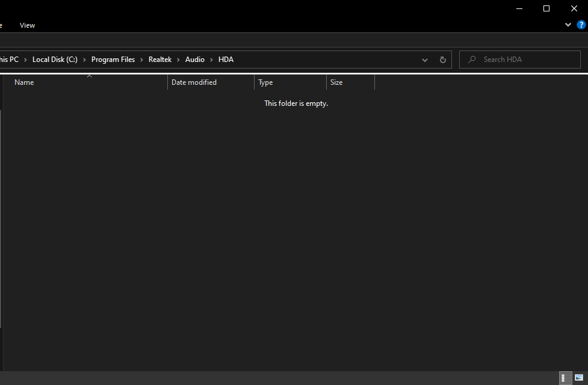Click the Search HDA input field
This screenshot has height=385, width=588.
click(520, 60)
